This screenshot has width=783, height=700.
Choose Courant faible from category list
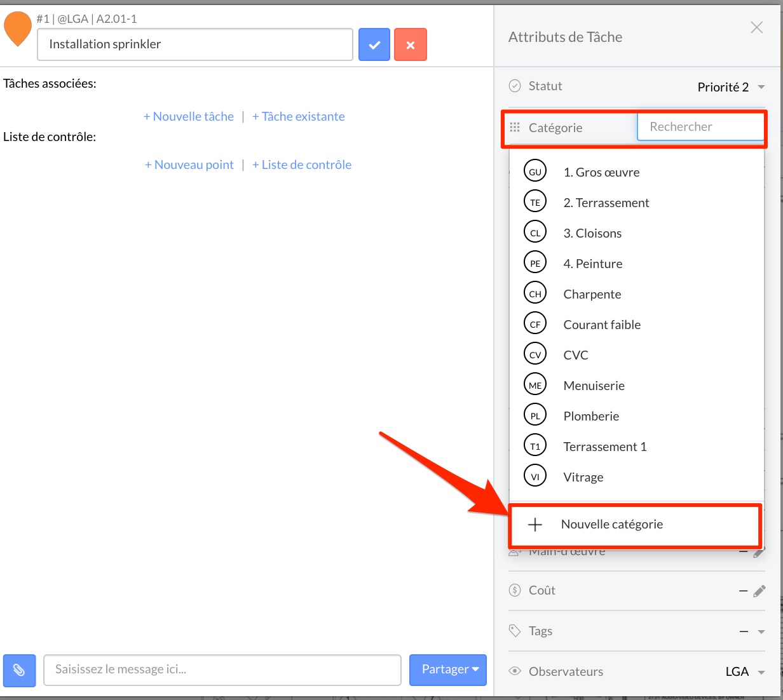tap(602, 325)
